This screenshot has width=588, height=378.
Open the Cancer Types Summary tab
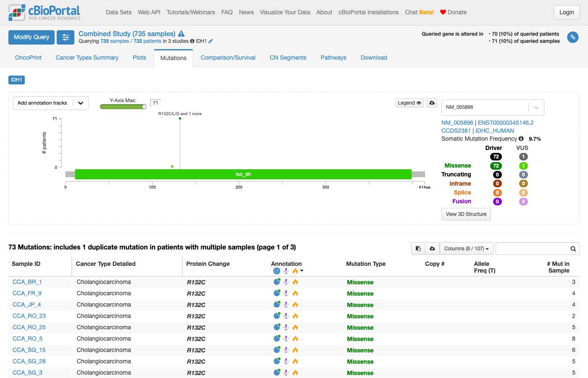tap(87, 58)
